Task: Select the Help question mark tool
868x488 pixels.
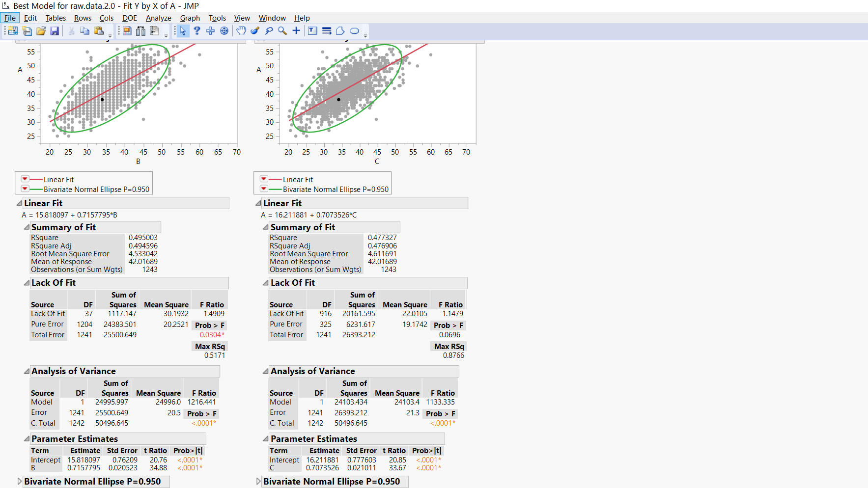Action: 197,31
